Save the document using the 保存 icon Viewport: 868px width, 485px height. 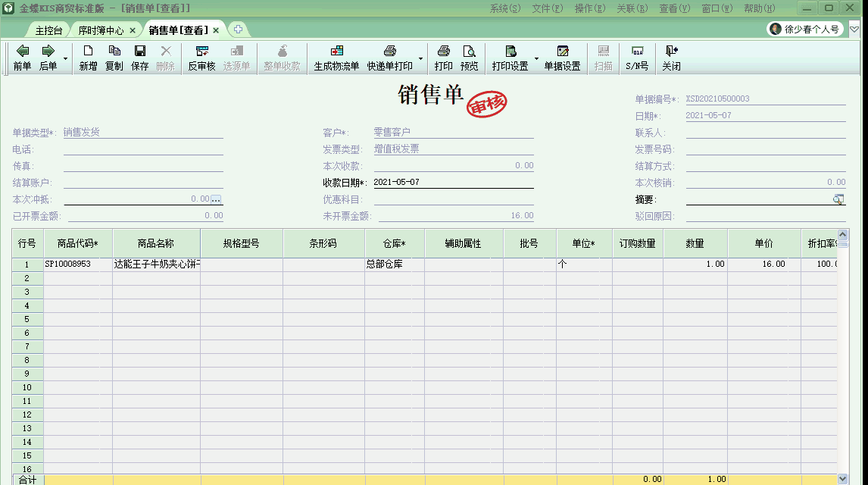pyautogui.click(x=141, y=58)
